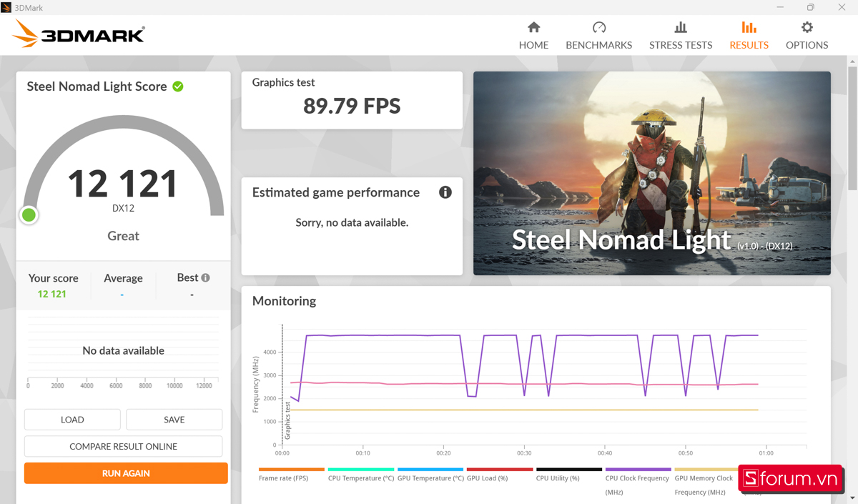
Task: Toggle the Frame rate (FPS) legend
Action: coord(291,475)
